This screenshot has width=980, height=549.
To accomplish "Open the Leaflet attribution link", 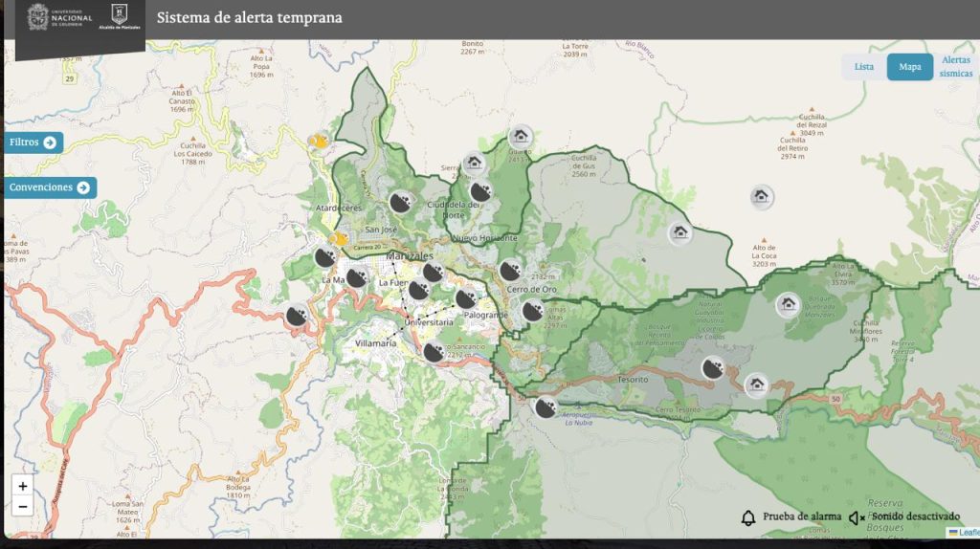I will pyautogui.click(x=967, y=533).
